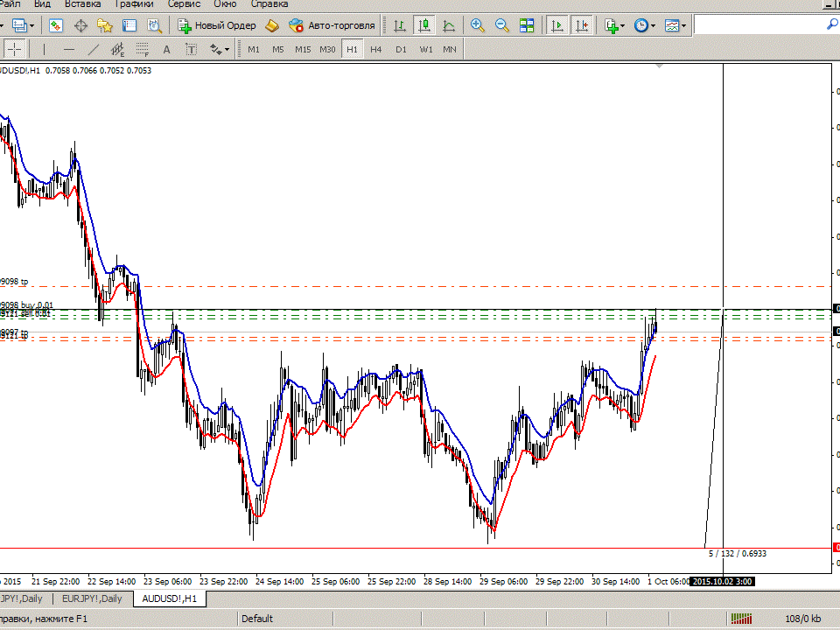Toggle the Авто-торговля button
Screen dimensions: 840x630
tap(332, 25)
